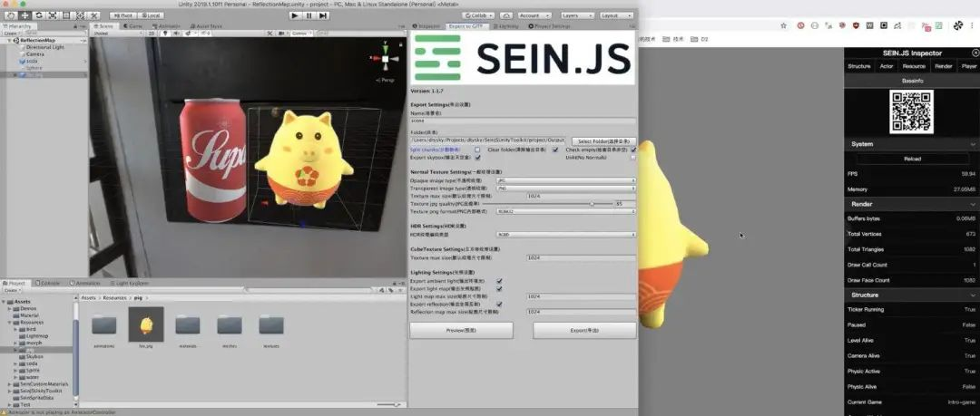This screenshot has width=980, height=416.
Task: Toggle Unlit (No Normals) checkbox
Action: [633, 158]
